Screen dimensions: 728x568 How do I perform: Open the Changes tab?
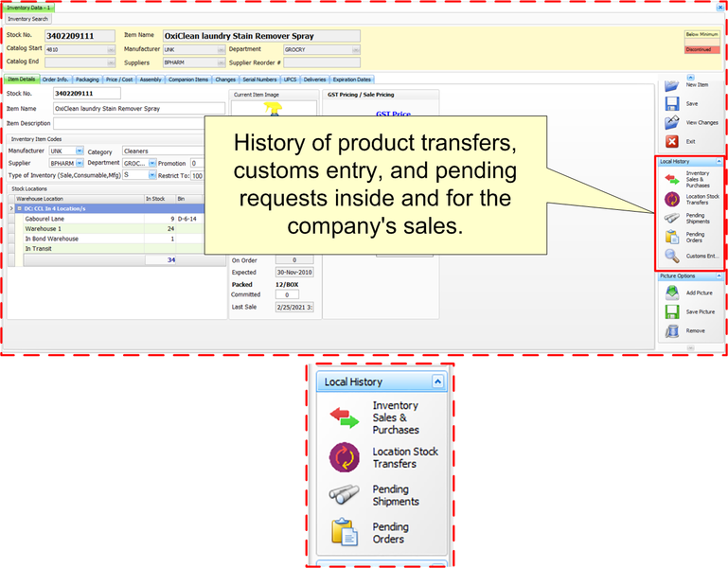pos(225,80)
